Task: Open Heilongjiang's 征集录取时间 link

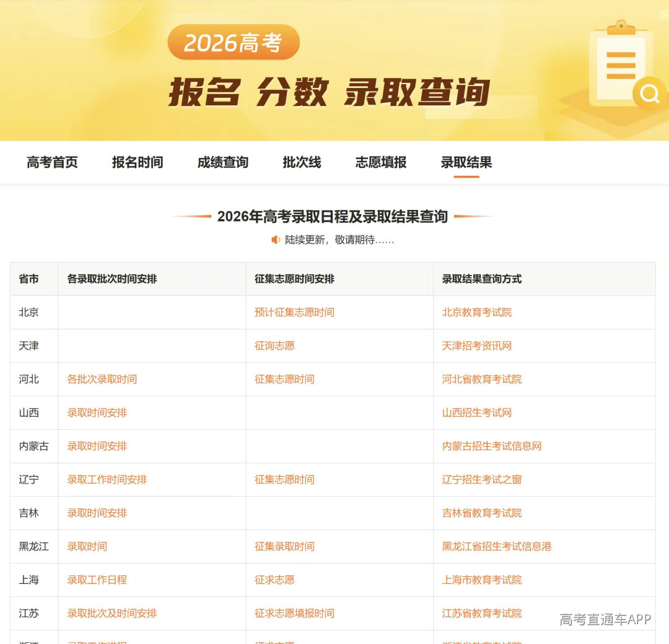Action: point(284,546)
